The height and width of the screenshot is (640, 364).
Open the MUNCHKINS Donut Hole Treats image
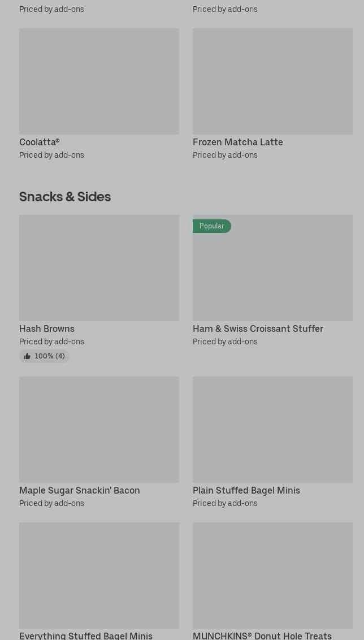click(272, 576)
